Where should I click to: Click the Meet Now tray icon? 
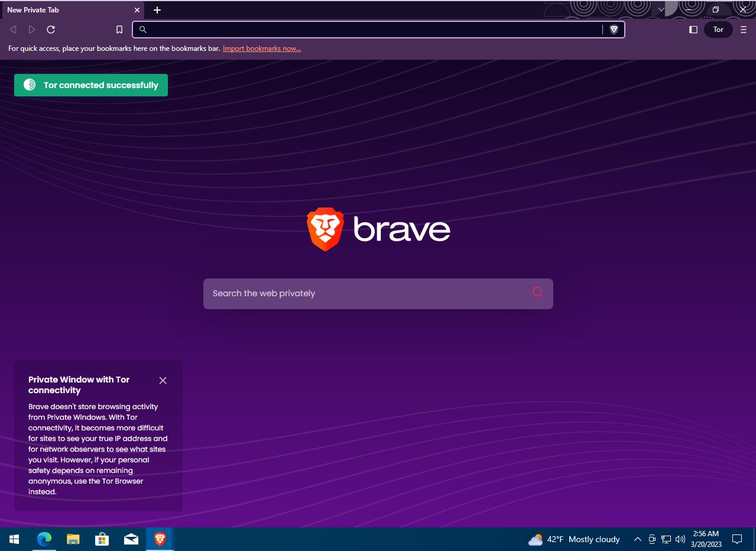(652, 539)
